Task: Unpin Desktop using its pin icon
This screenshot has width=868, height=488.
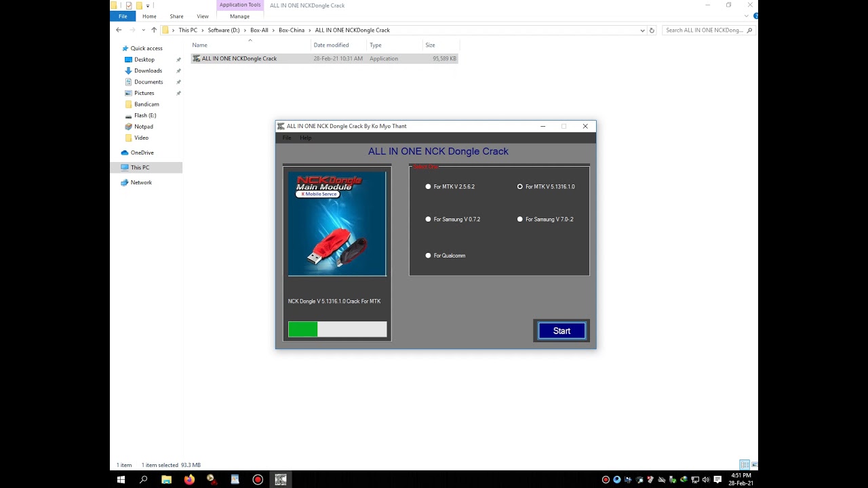Action: point(178,60)
